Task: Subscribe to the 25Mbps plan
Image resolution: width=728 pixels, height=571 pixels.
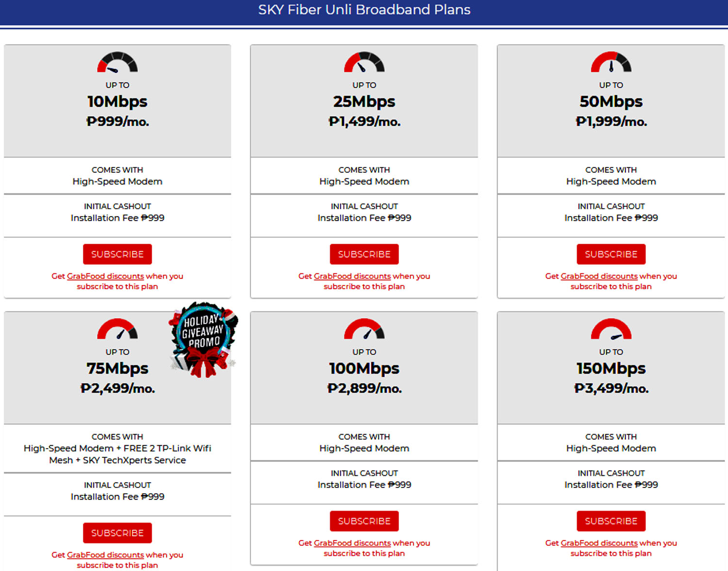Action: (364, 254)
